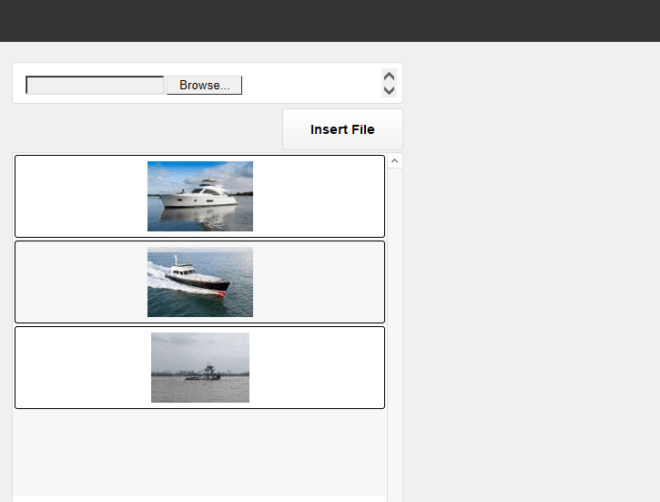660x502 pixels.
Task: Click the white wake behind the speeding boat
Action: click(x=162, y=278)
